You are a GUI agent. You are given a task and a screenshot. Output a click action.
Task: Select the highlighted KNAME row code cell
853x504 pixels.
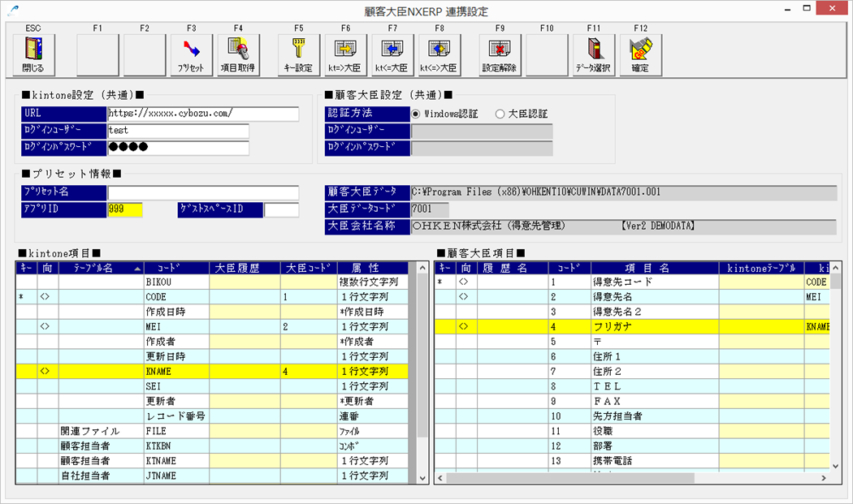pos(177,372)
